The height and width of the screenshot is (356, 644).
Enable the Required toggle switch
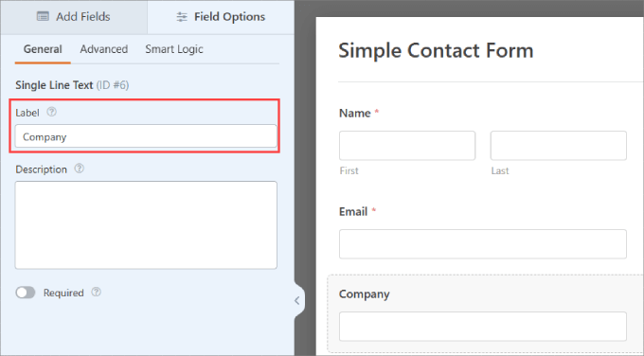click(x=26, y=293)
